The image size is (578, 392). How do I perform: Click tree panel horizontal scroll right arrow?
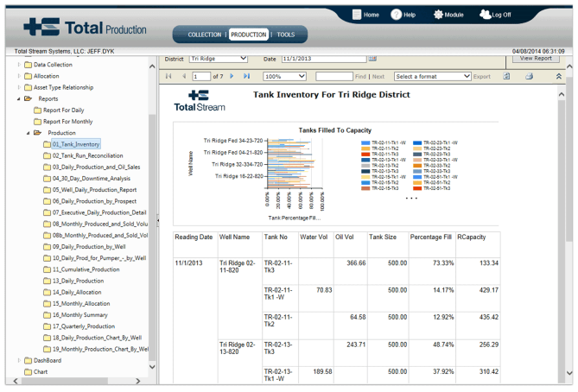coord(138,381)
